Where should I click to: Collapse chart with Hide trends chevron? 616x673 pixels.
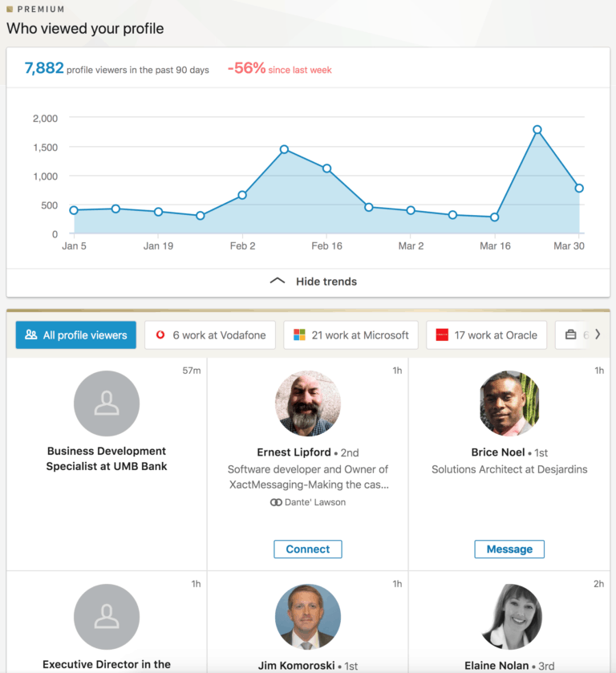tap(278, 281)
